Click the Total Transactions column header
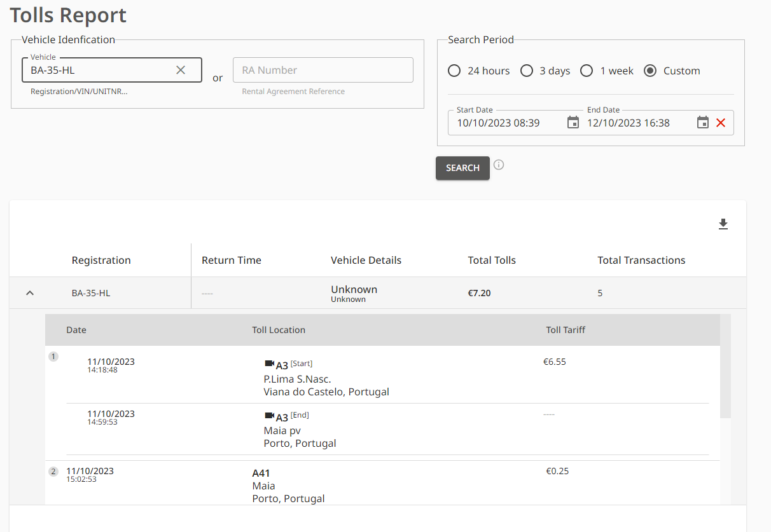This screenshot has height=532, width=771. tap(641, 260)
